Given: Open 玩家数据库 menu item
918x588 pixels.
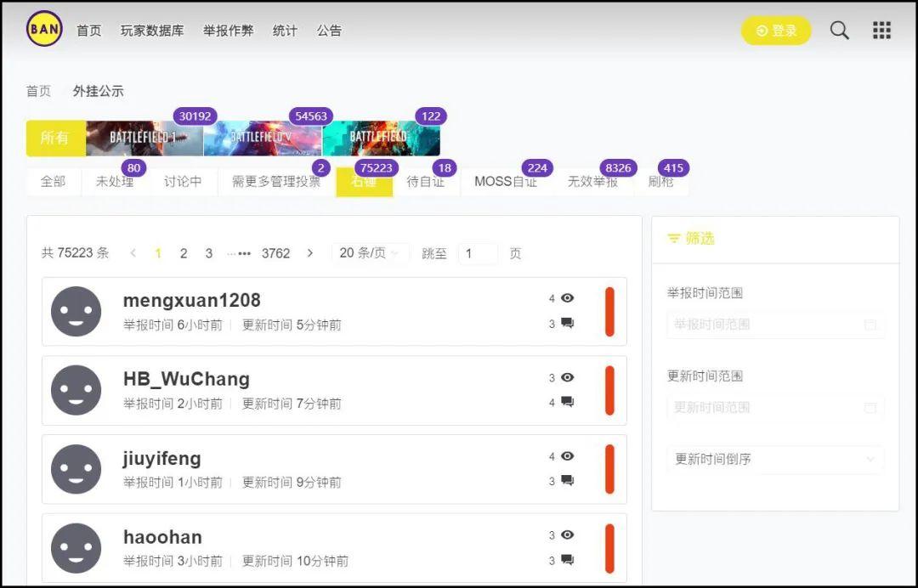Looking at the screenshot, I should point(152,31).
